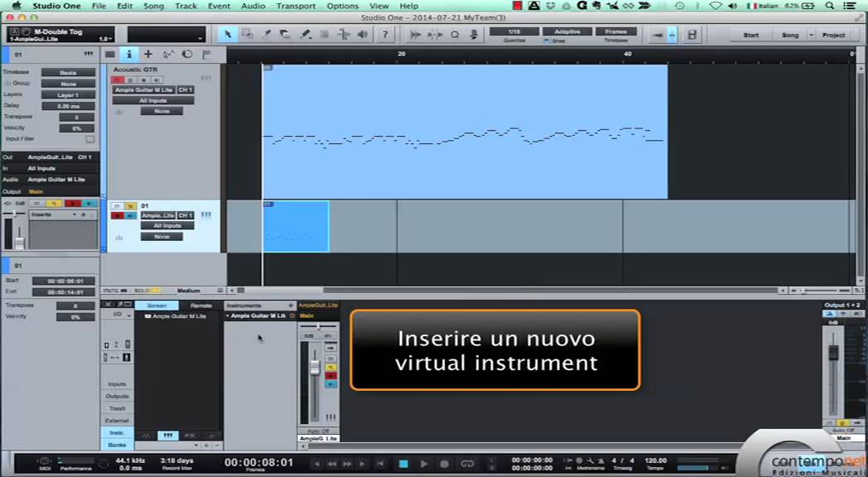Select the Eraser tool

click(285, 34)
